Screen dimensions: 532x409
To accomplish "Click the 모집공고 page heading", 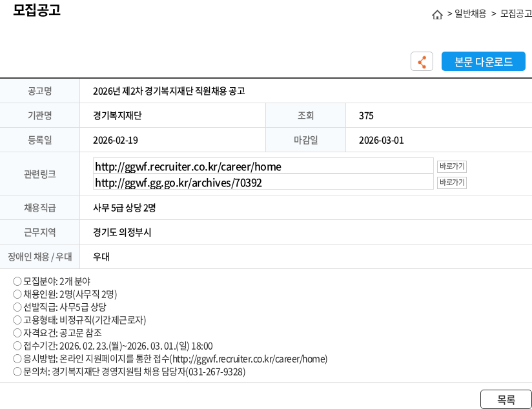I will (37, 10).
